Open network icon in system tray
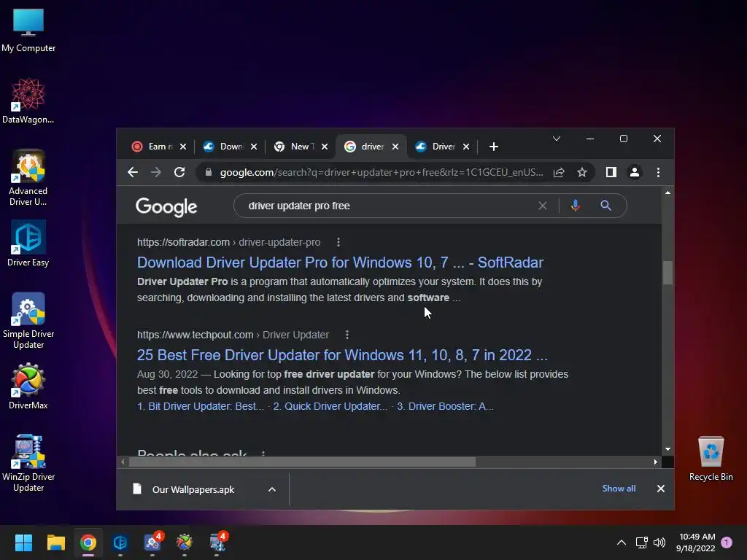This screenshot has height=560, width=747. tap(641, 542)
